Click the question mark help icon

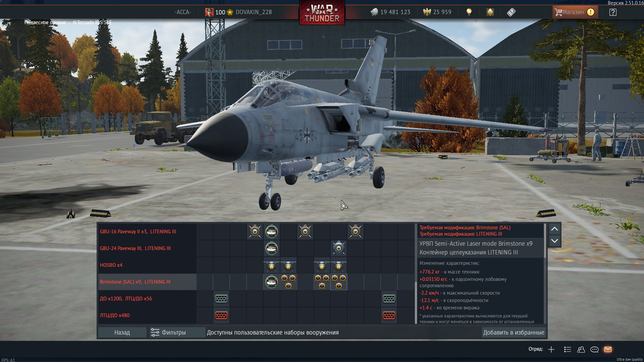tap(613, 12)
